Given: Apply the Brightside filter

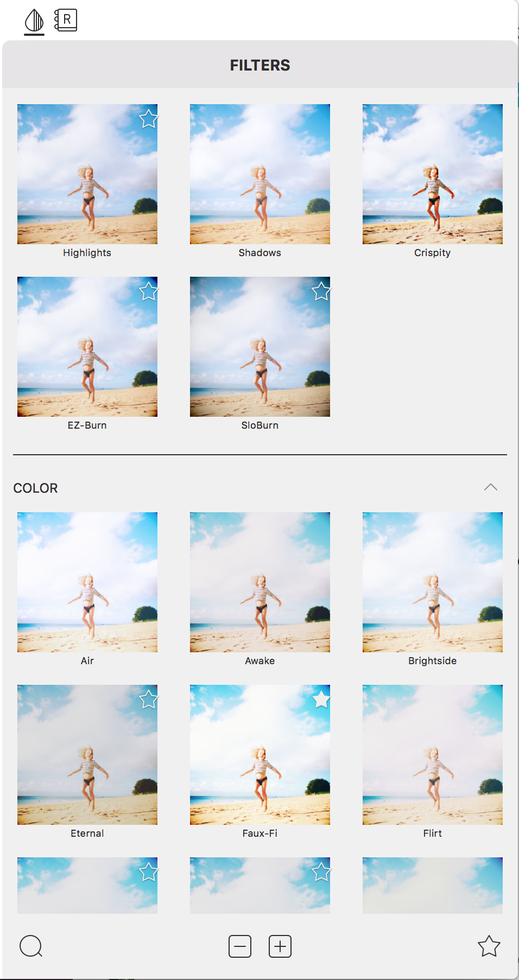Looking at the screenshot, I should coord(433,582).
